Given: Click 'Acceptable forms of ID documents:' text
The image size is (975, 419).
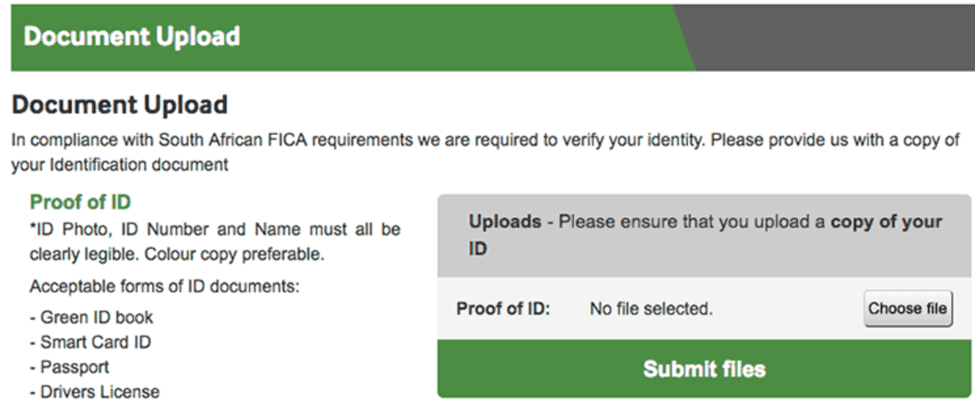Looking at the screenshot, I should (165, 287).
